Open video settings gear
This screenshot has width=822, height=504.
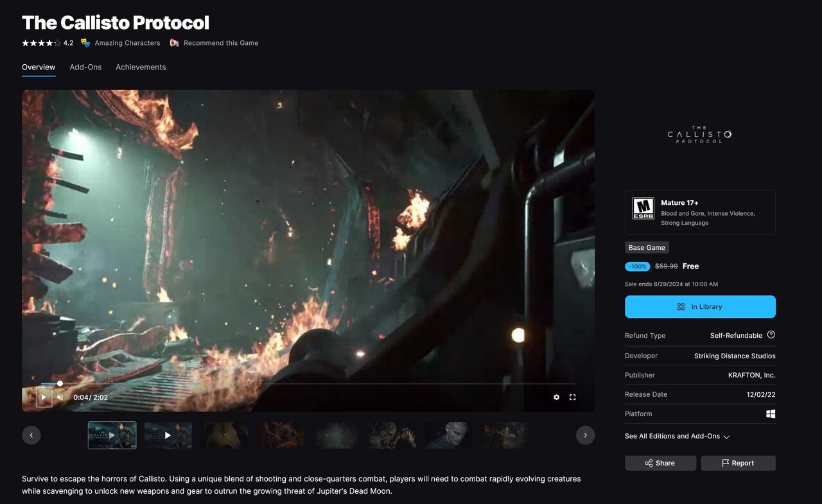click(x=556, y=397)
